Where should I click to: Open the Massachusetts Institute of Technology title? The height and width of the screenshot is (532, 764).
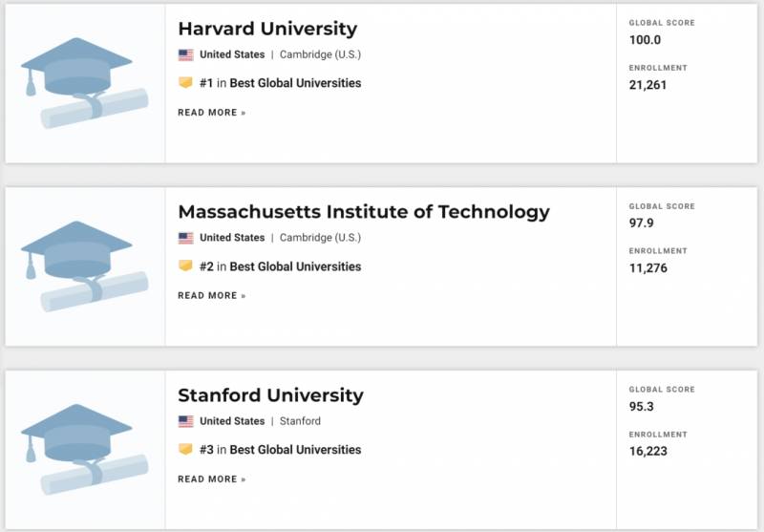coord(364,212)
